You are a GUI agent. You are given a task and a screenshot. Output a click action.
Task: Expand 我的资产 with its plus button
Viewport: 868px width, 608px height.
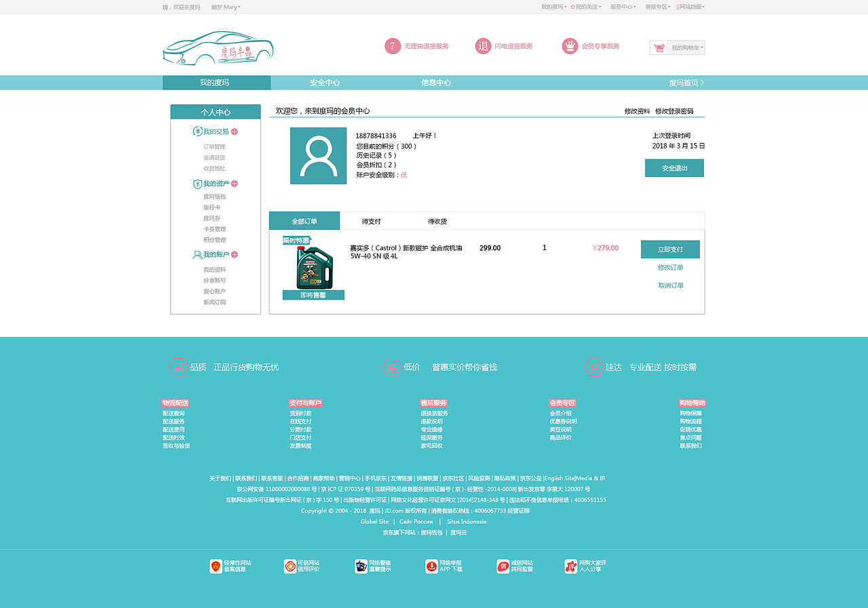(235, 184)
